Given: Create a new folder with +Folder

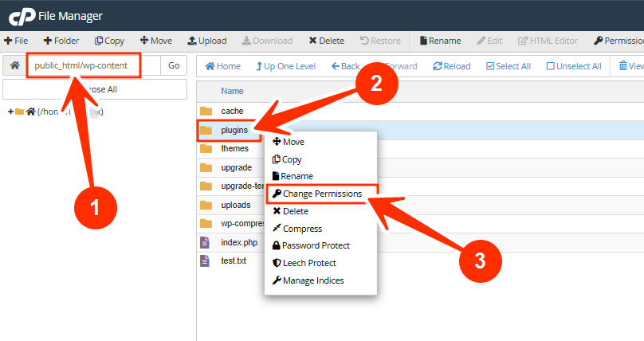Looking at the screenshot, I should pyautogui.click(x=61, y=41).
